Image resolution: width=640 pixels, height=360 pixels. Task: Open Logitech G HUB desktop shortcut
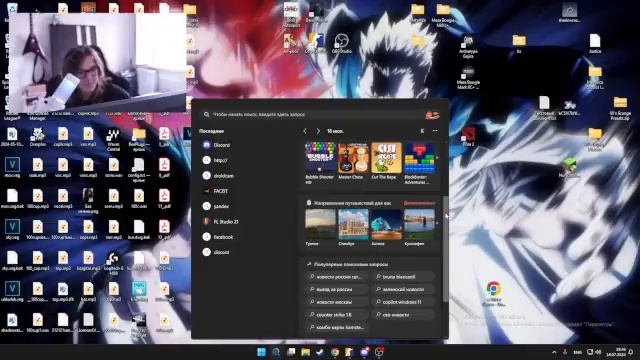[113, 264]
